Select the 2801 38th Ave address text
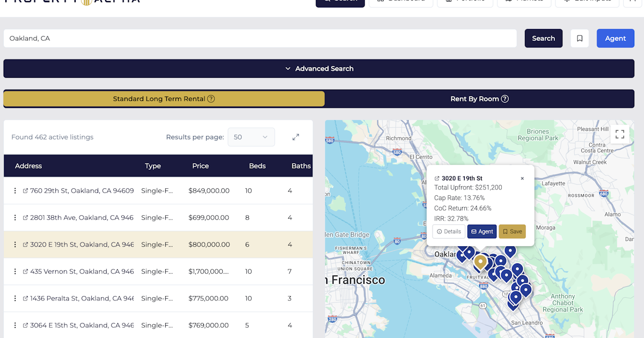 pyautogui.click(x=82, y=217)
